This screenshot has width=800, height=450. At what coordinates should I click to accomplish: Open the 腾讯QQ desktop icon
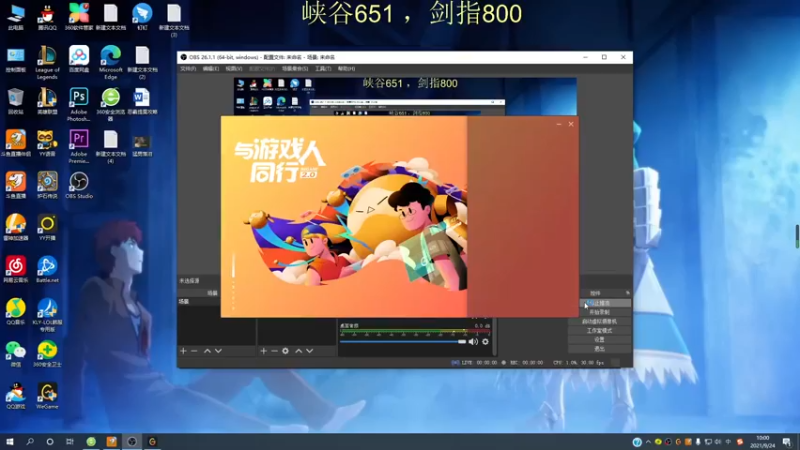pos(47,17)
